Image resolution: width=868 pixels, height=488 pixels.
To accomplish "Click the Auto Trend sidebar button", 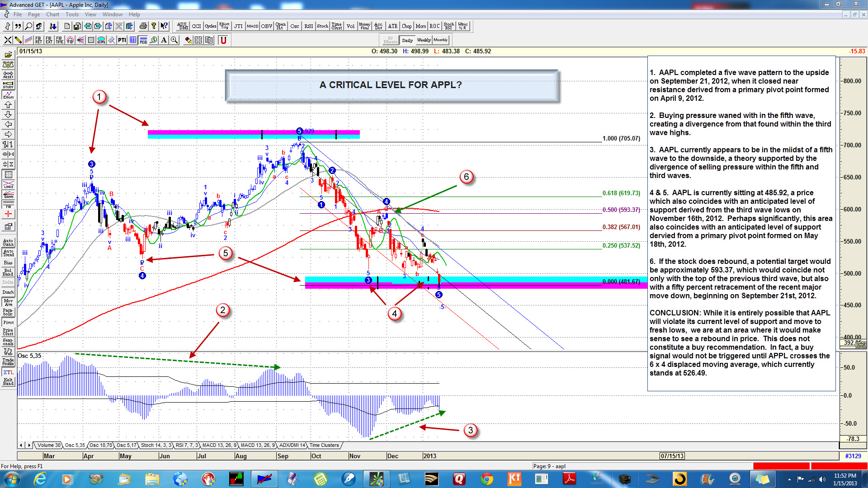I will point(8,253).
